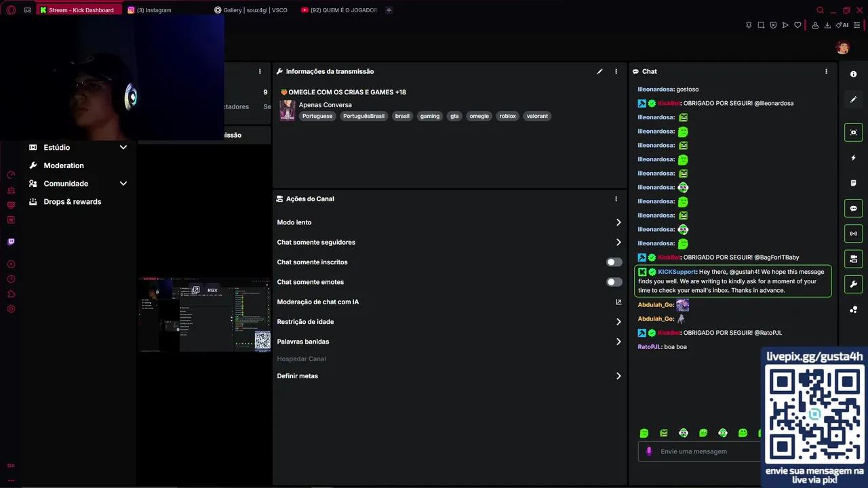Open browser search magnifier in the title bar
The image size is (868, 488).
pyautogui.click(x=820, y=10)
